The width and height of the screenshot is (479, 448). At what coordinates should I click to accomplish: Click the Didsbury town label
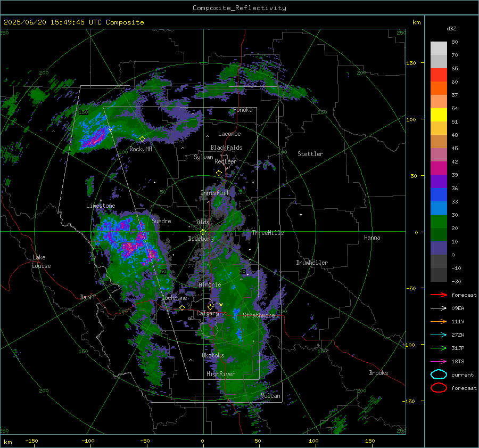[x=201, y=239]
